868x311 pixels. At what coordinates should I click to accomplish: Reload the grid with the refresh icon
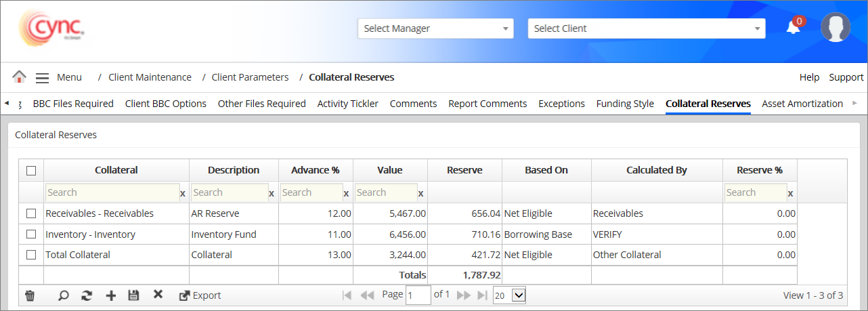point(86,295)
